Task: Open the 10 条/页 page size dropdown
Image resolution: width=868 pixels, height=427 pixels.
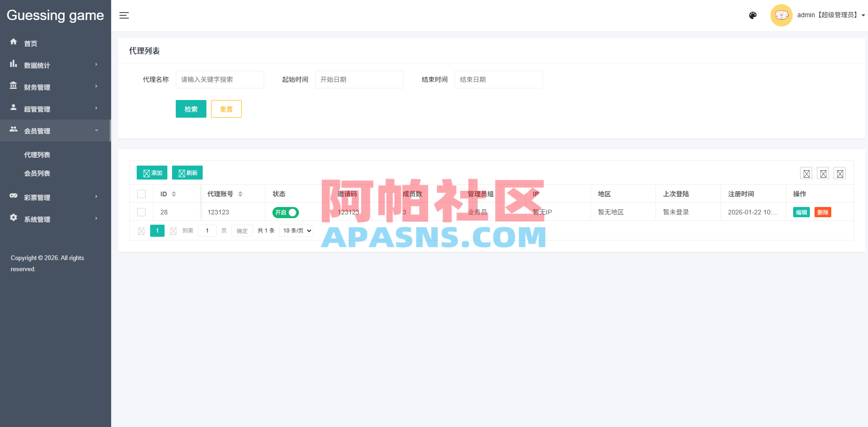Action: (297, 231)
